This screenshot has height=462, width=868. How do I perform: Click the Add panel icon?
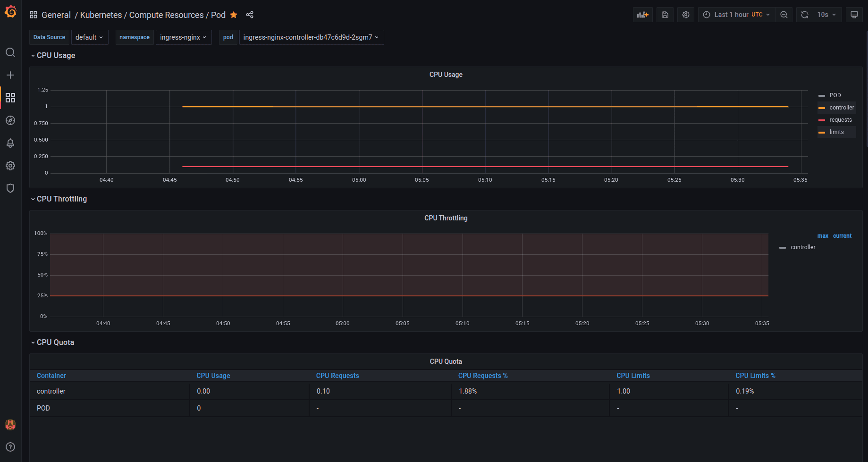pyautogui.click(x=642, y=15)
